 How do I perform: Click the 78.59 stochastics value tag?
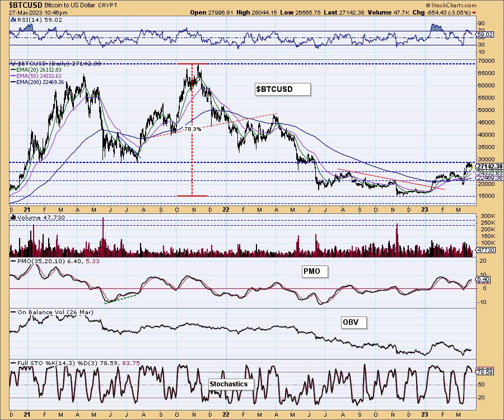click(486, 372)
